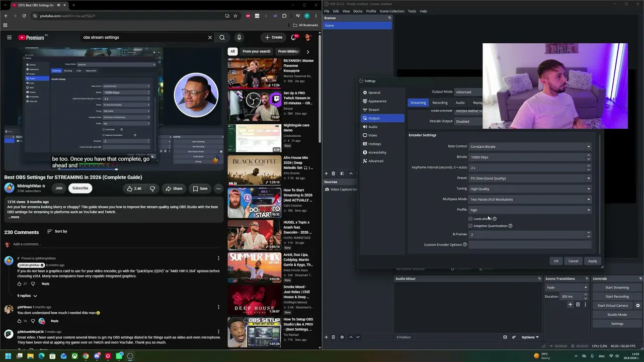644x362 pixels.
Task: Open the Audio Mixer Options dropdown
Action: pyautogui.click(x=530, y=337)
